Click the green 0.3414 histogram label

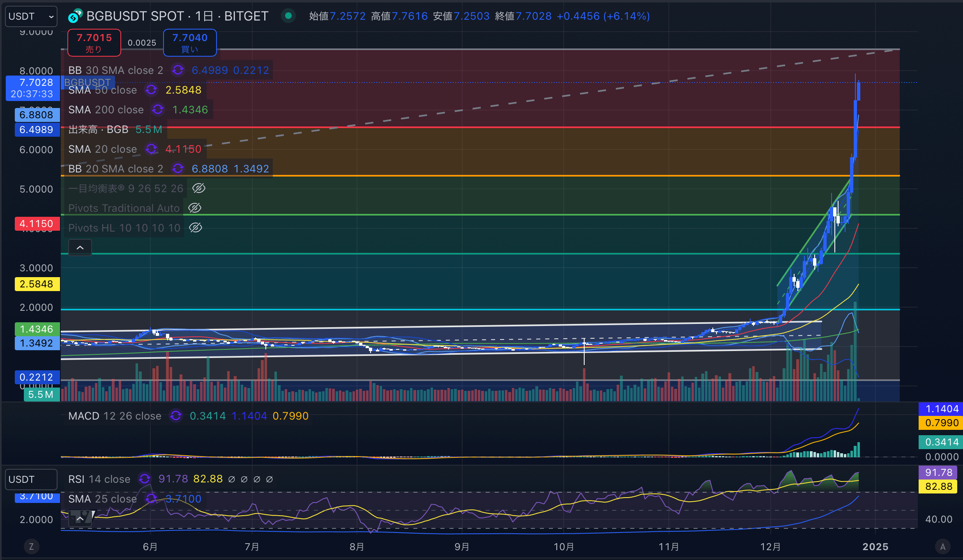[x=941, y=442]
